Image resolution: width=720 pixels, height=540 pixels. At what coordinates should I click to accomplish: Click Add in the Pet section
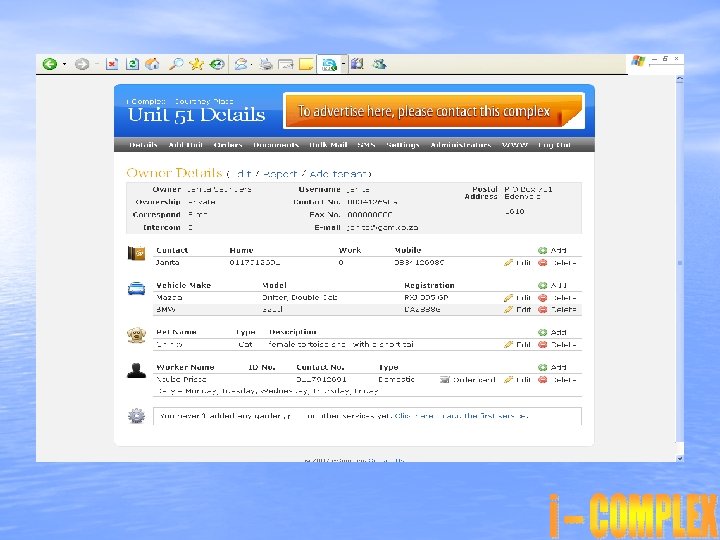(x=553, y=332)
